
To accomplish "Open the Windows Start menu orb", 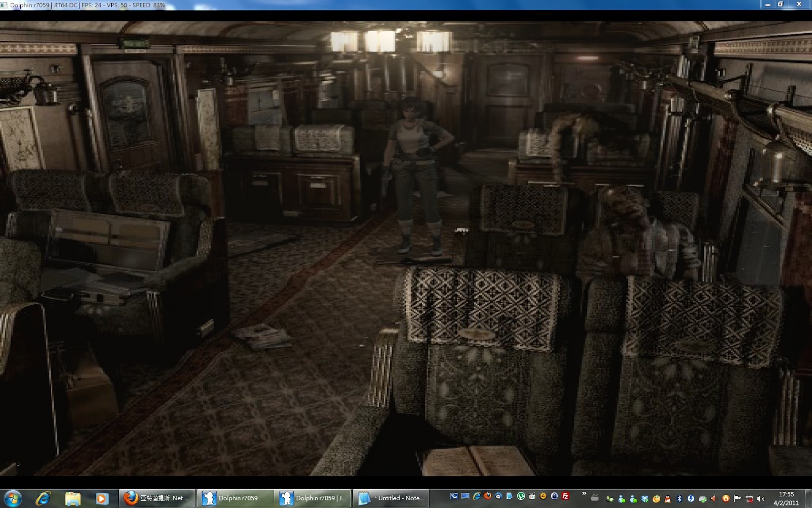I will (x=12, y=498).
